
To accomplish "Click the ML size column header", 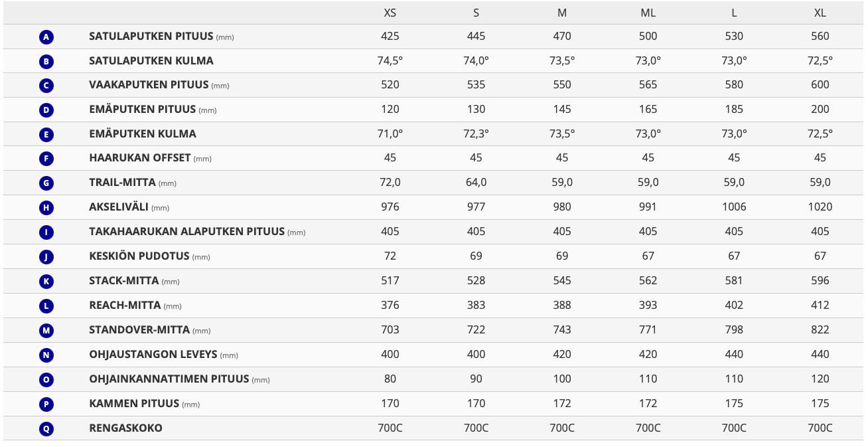I will [648, 13].
